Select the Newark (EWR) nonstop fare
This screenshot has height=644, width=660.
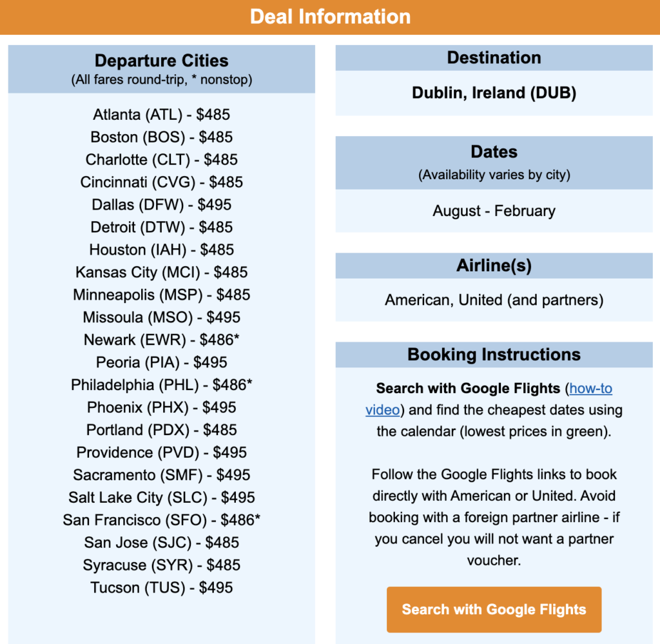(x=160, y=340)
